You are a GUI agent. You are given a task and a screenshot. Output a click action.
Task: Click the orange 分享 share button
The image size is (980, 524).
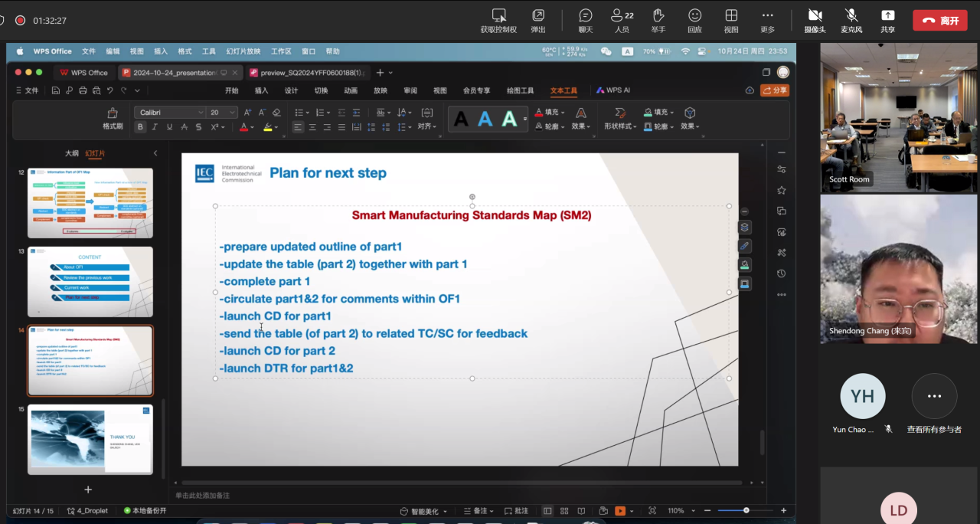point(774,90)
